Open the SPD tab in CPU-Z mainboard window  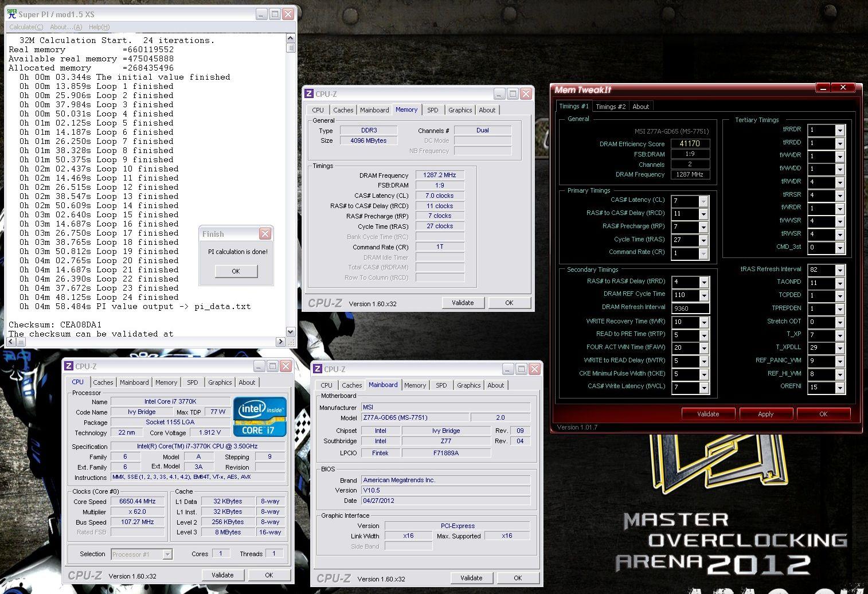pyautogui.click(x=441, y=385)
